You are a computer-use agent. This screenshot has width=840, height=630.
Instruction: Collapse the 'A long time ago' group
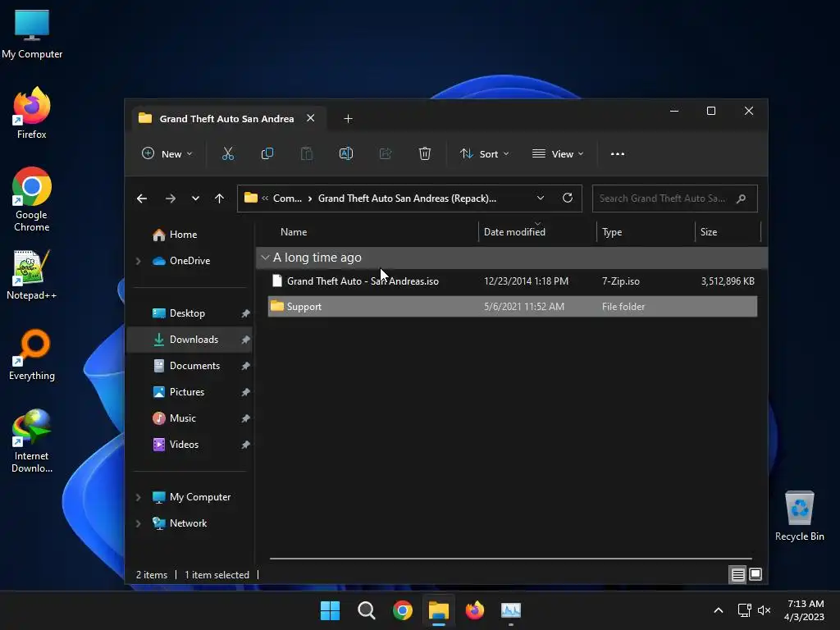265,258
